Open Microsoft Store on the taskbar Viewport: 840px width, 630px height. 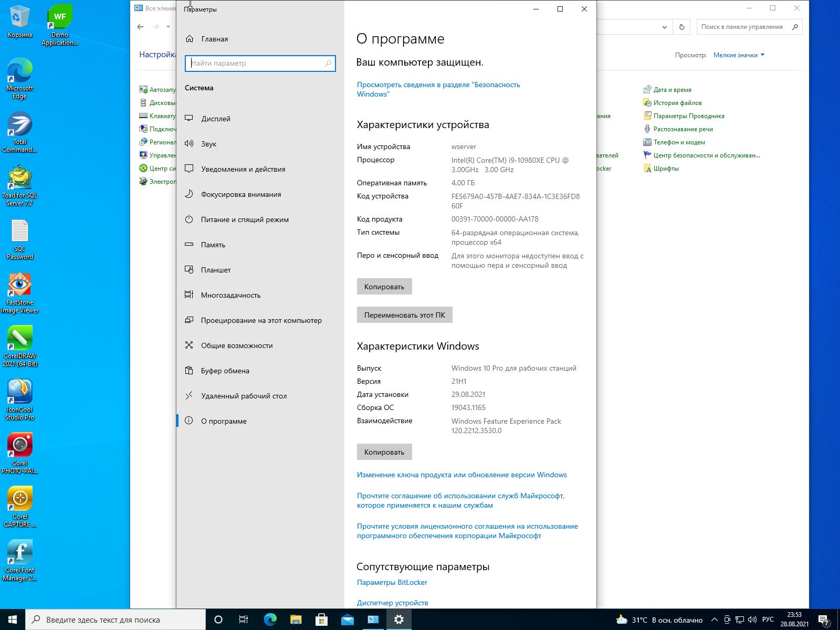(322, 619)
